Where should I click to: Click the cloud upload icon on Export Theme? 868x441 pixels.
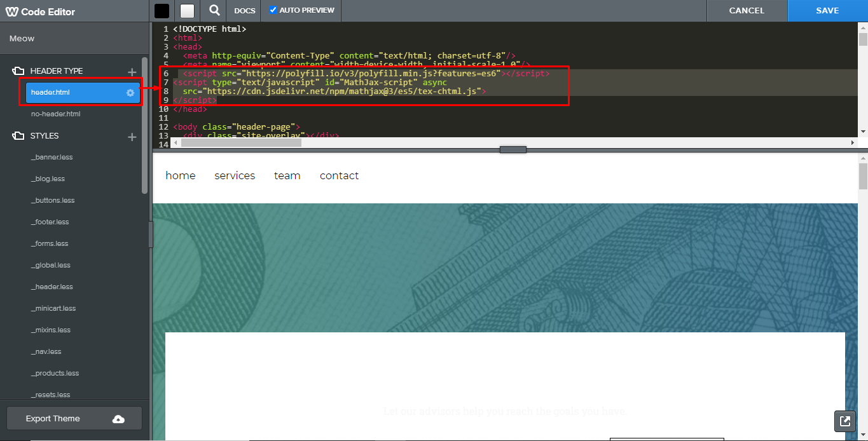(x=118, y=419)
